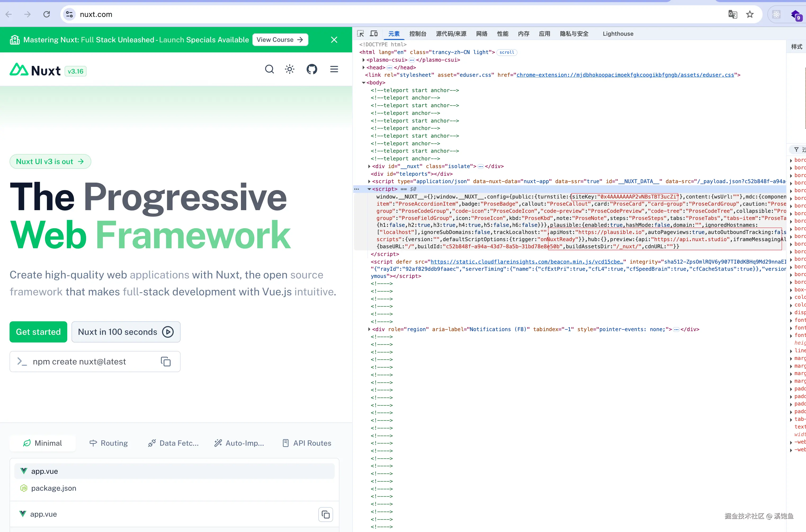Click the translate page icon
Image resolution: width=806 pixels, height=532 pixels.
coord(732,14)
